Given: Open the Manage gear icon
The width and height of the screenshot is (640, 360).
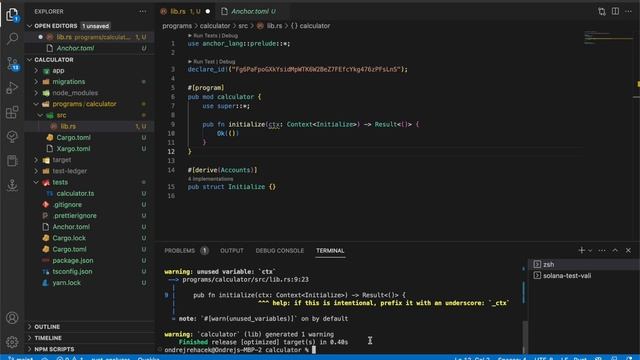Looking at the screenshot, I should point(12,342).
